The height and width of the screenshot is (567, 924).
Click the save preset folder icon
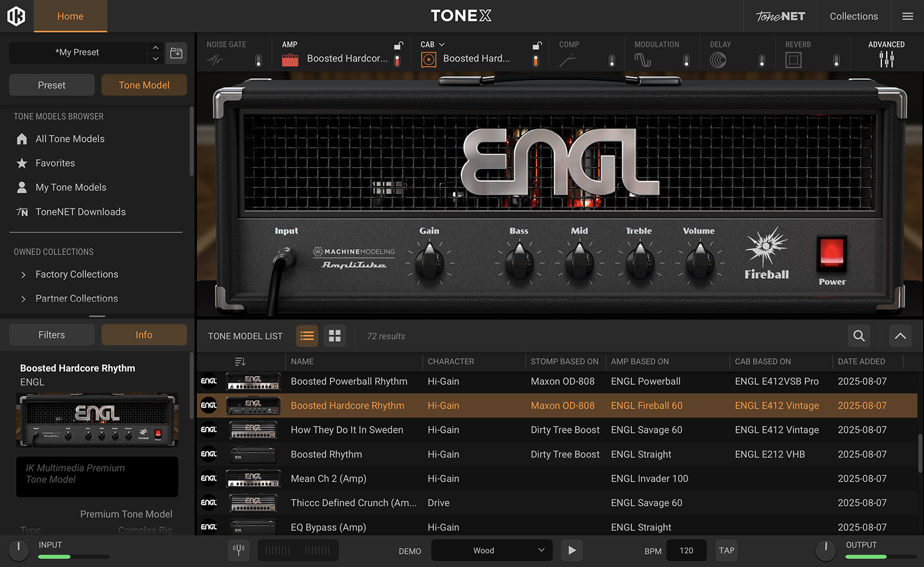pos(176,53)
